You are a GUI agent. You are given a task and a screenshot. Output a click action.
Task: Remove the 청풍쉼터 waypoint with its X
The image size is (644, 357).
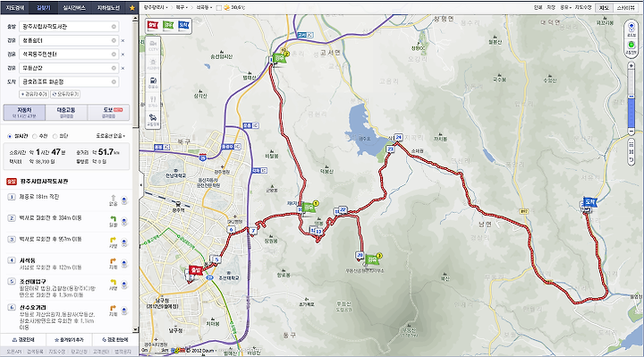[123, 40]
